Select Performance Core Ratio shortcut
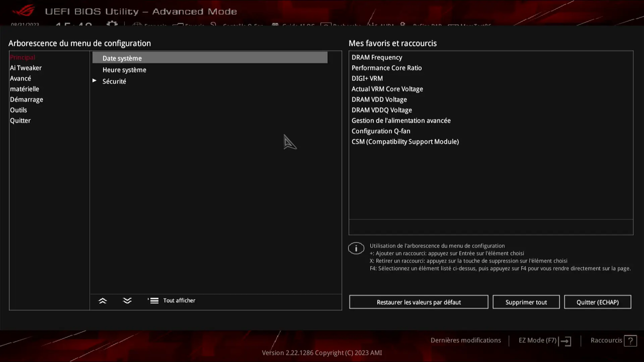This screenshot has width=644, height=362. (387, 68)
